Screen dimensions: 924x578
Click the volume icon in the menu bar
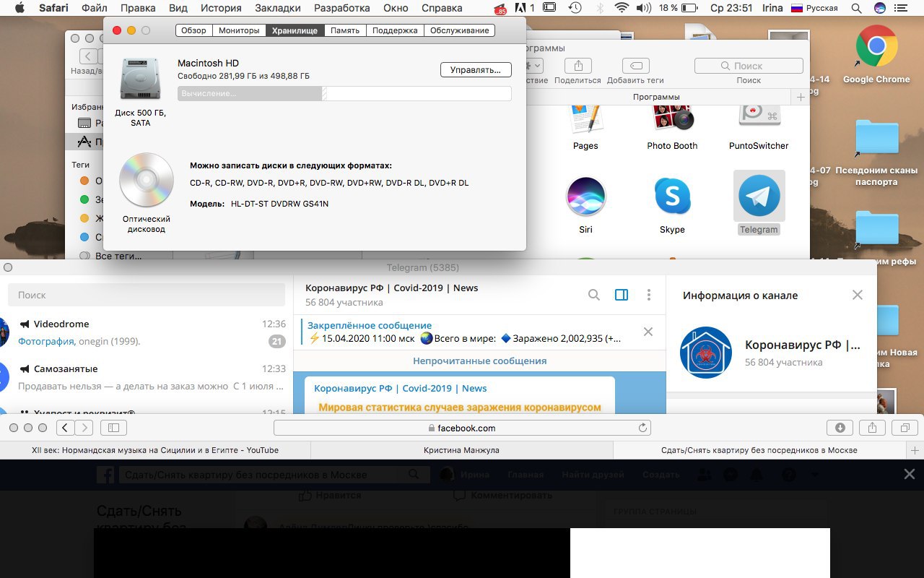(x=643, y=9)
